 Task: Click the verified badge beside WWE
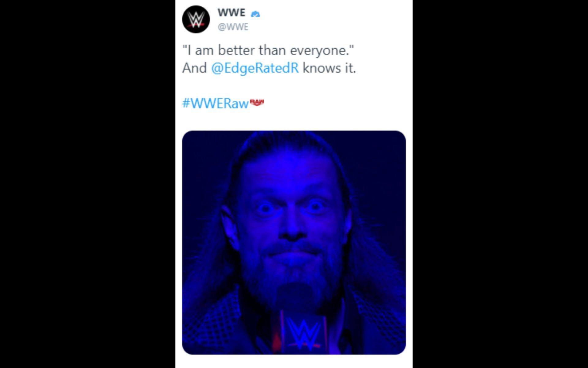click(255, 14)
